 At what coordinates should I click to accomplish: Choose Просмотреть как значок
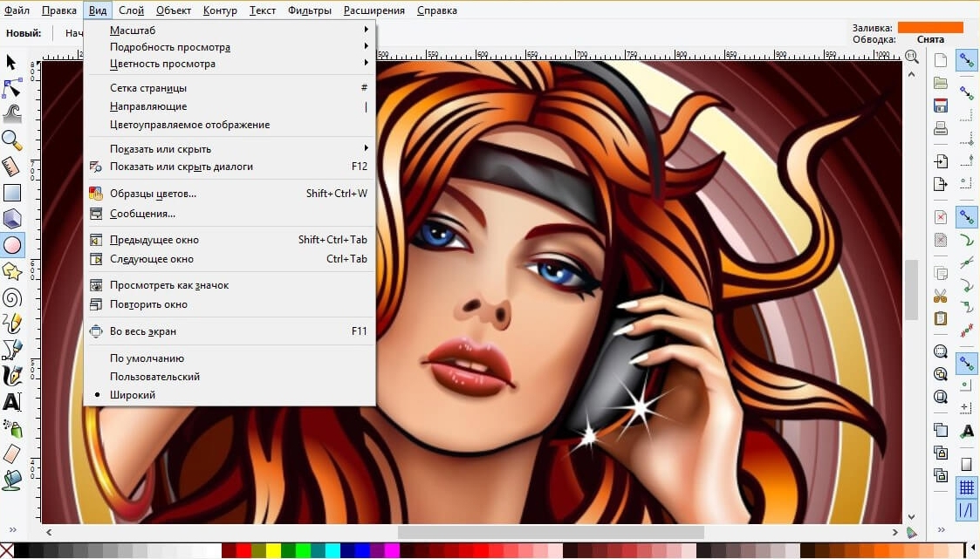(230, 285)
